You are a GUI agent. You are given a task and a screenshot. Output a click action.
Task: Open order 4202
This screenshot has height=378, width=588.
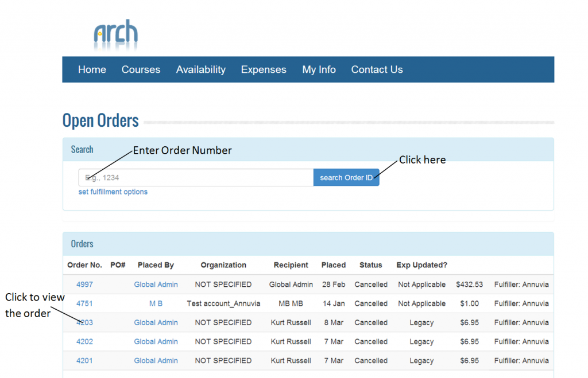(x=84, y=342)
